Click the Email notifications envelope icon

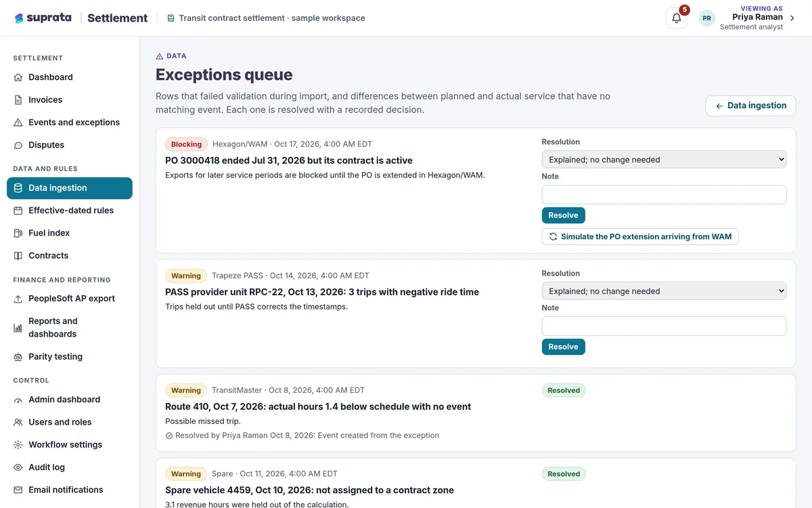(x=18, y=490)
